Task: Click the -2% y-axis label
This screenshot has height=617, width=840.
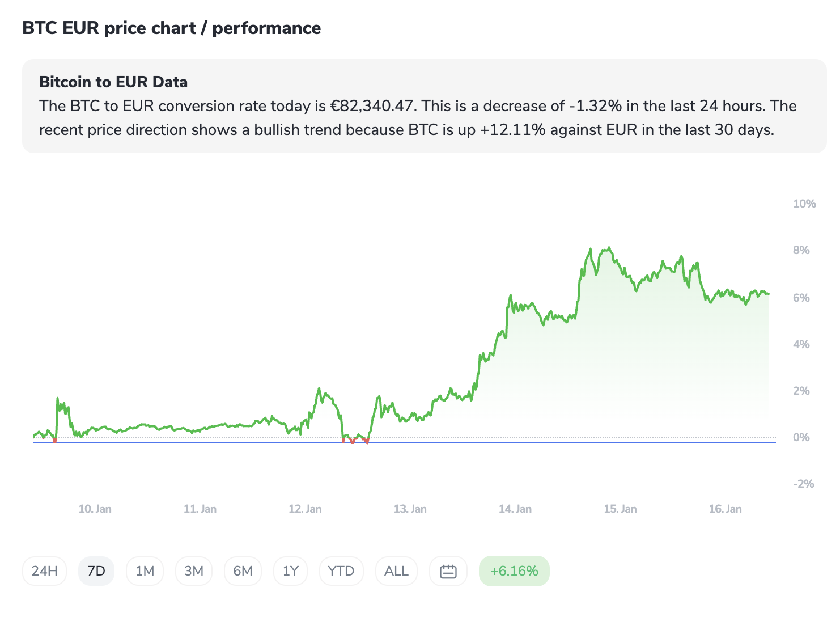Action: pos(803,484)
